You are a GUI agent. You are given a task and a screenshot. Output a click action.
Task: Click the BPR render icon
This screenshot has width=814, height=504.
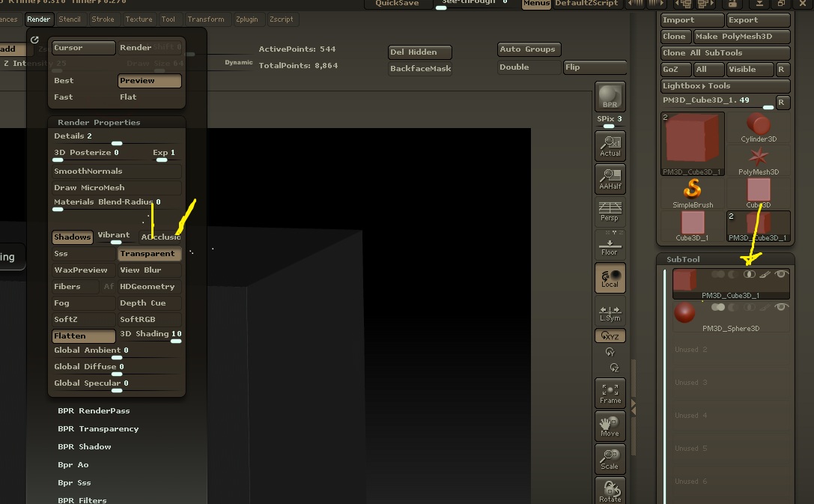pyautogui.click(x=610, y=97)
